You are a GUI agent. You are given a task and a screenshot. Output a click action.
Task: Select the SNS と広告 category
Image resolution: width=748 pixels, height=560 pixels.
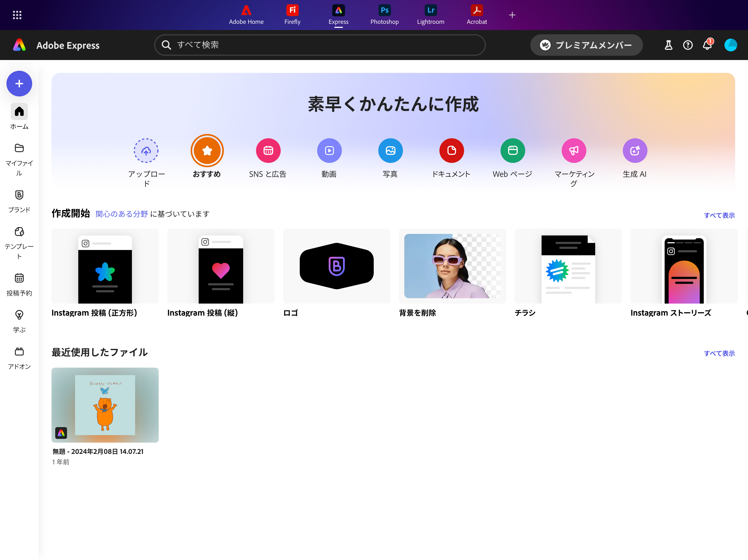click(x=268, y=150)
